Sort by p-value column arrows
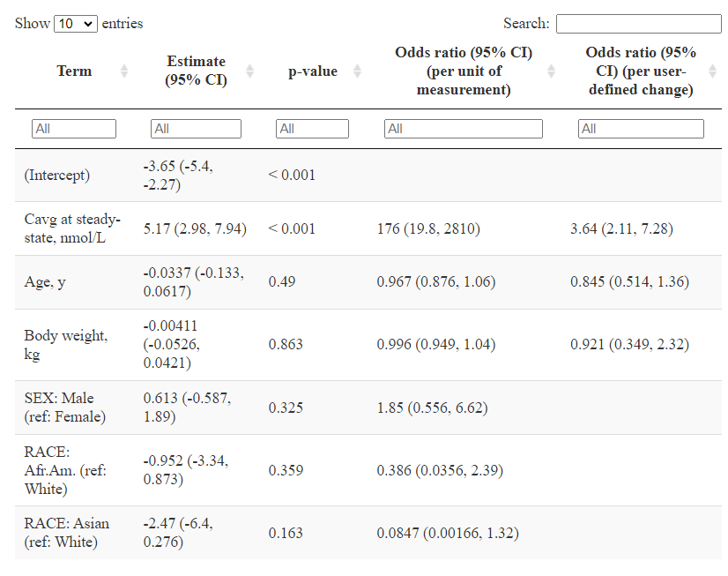The image size is (728, 576). (x=357, y=71)
